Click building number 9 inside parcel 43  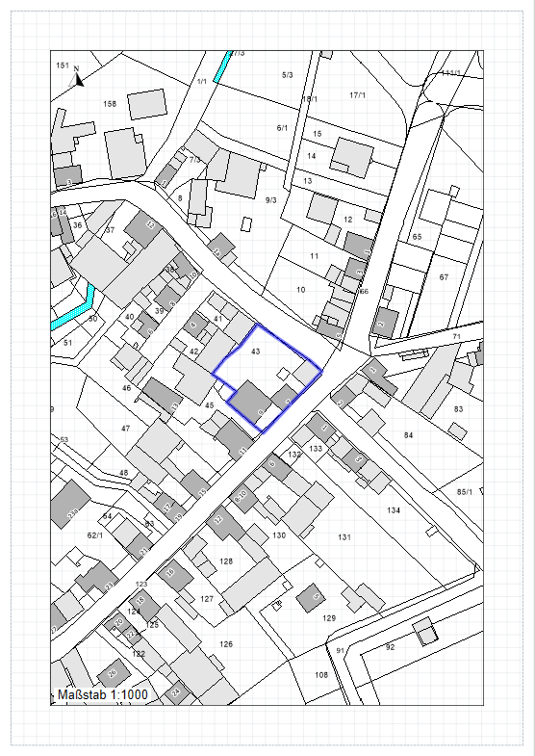tap(261, 412)
